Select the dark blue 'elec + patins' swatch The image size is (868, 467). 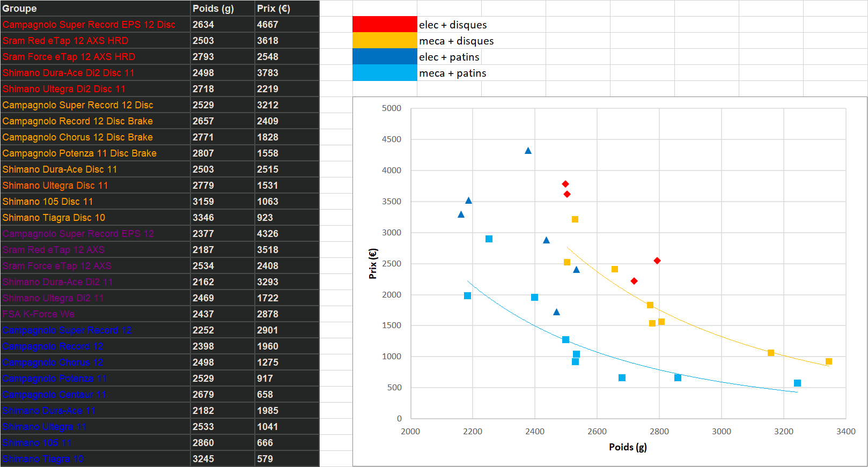pos(384,57)
